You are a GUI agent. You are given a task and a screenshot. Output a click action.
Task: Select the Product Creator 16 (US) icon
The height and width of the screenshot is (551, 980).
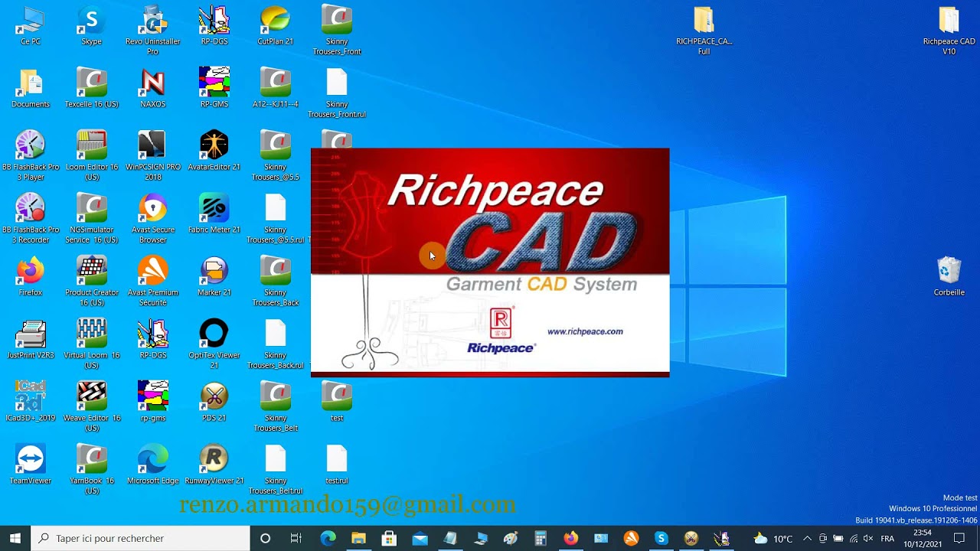92,282
